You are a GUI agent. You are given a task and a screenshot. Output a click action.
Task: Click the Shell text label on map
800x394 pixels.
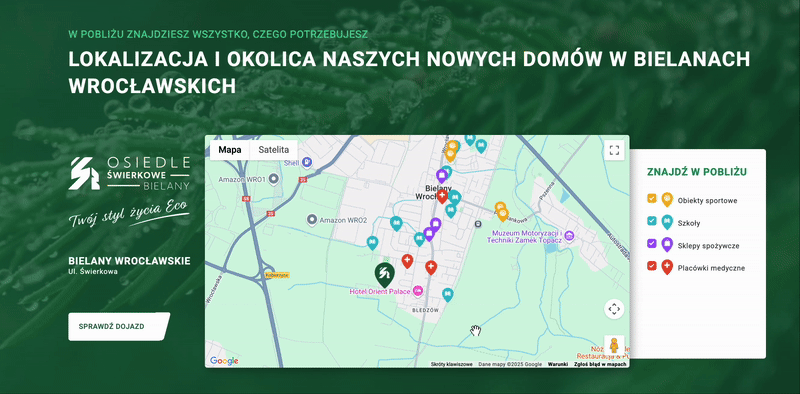pyautogui.click(x=291, y=163)
